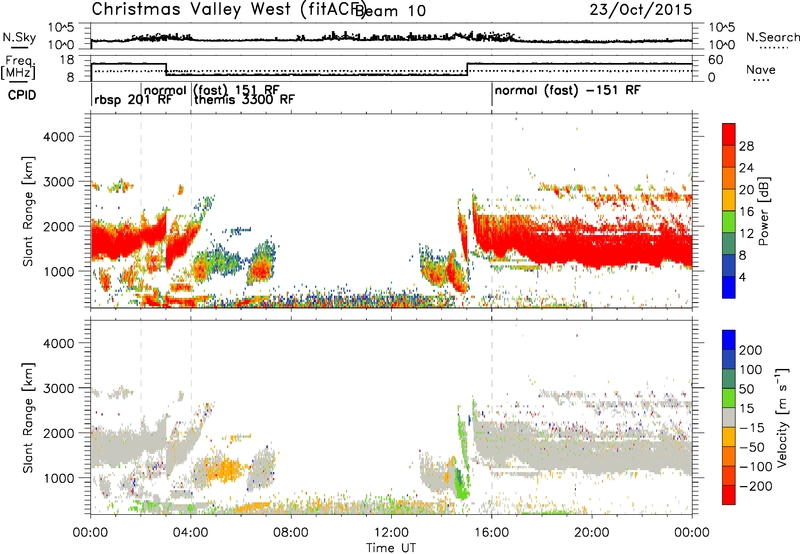
Task: Click the 'Christmas Valley West (fitACF)' title
Action: tap(228, 9)
